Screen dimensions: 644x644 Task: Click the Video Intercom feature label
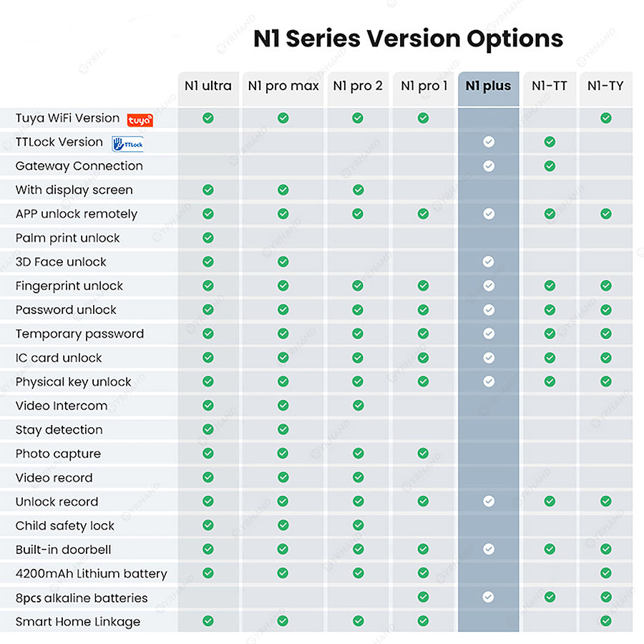click(x=62, y=406)
